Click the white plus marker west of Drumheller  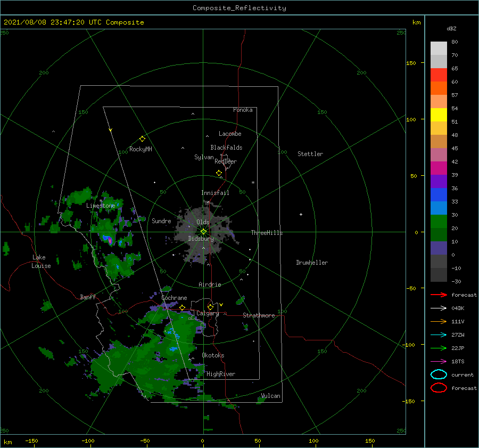coord(301,214)
